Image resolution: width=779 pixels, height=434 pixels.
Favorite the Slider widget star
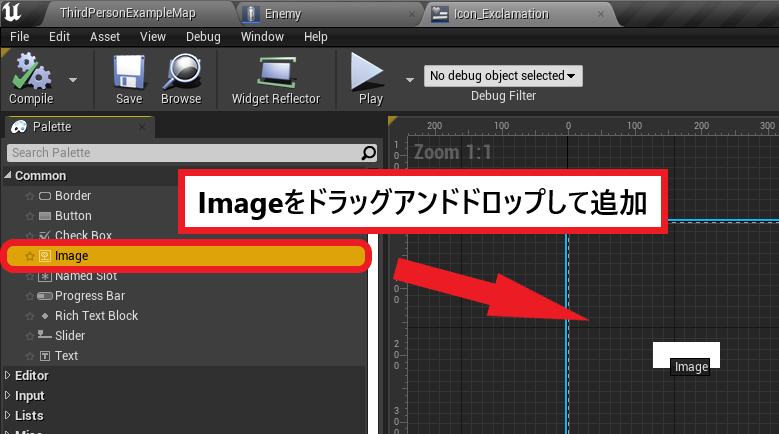[29, 336]
